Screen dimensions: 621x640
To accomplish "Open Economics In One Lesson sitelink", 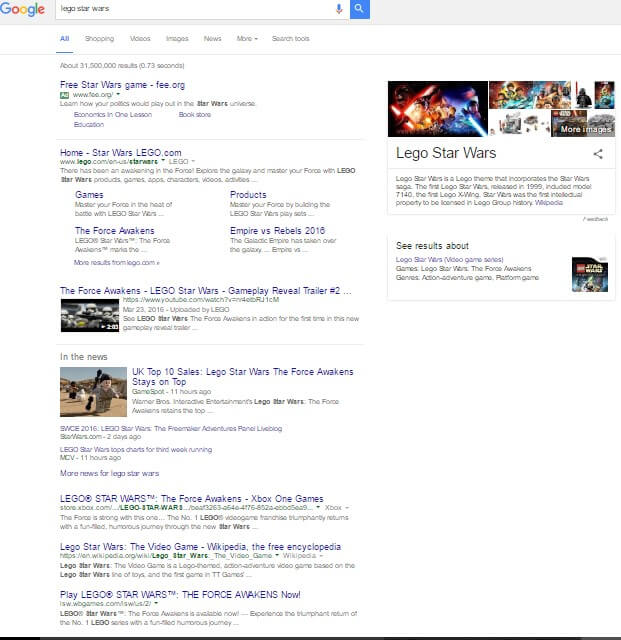I will 113,115.
